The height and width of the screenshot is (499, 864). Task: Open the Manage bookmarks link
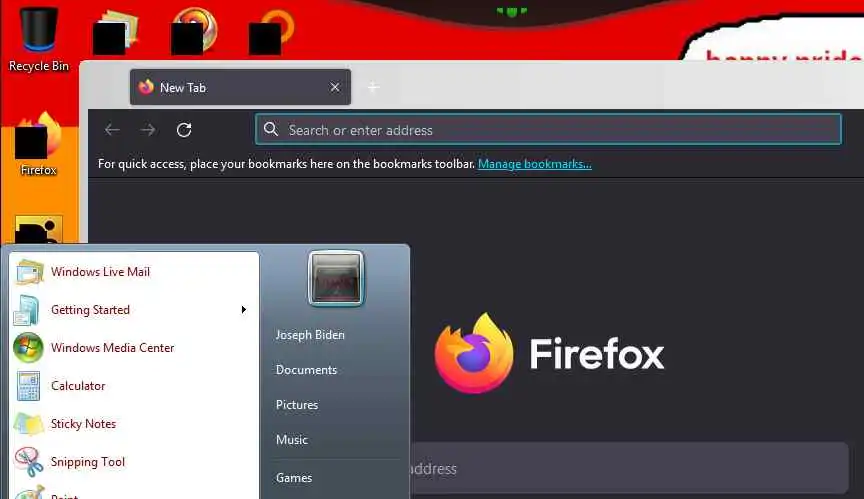click(x=534, y=164)
